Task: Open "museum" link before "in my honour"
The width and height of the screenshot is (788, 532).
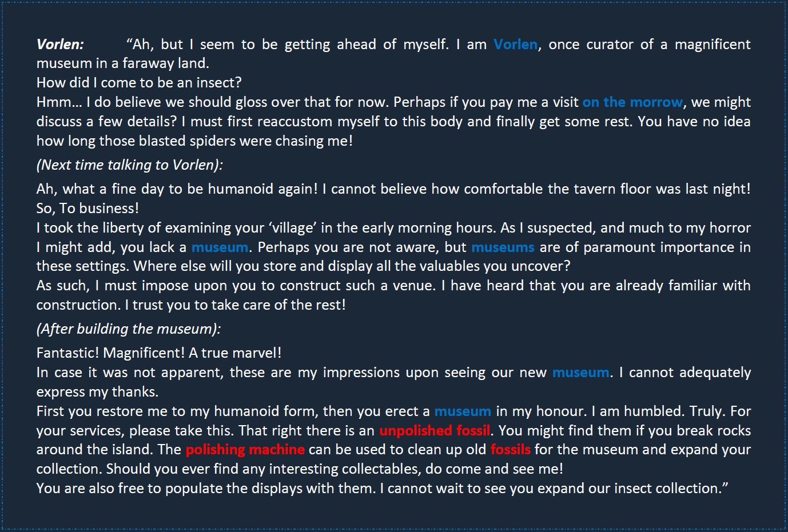Action: point(463,411)
